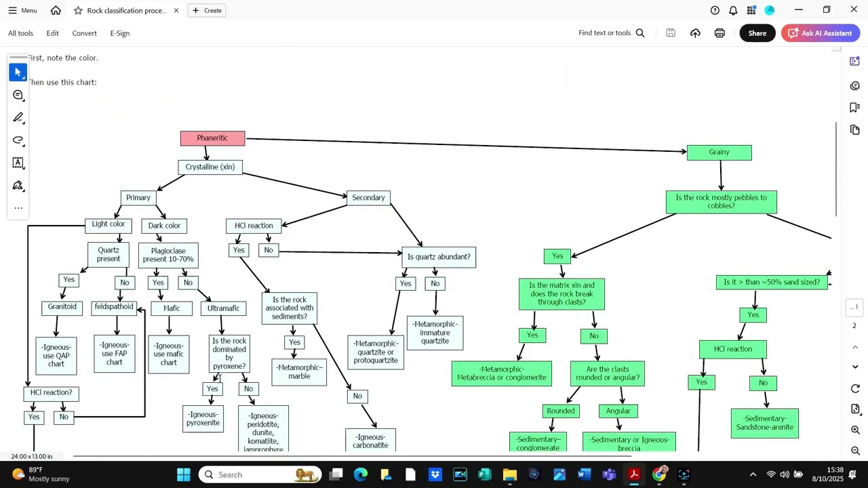Open the Home icon view
Image resolution: width=868 pixels, height=488 pixels.
tap(56, 10)
